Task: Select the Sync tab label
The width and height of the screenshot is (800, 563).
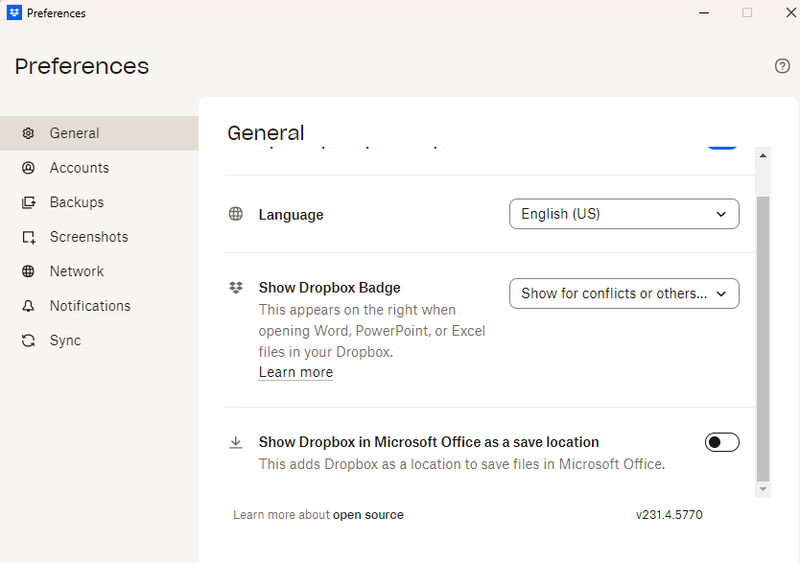Action: (x=65, y=340)
